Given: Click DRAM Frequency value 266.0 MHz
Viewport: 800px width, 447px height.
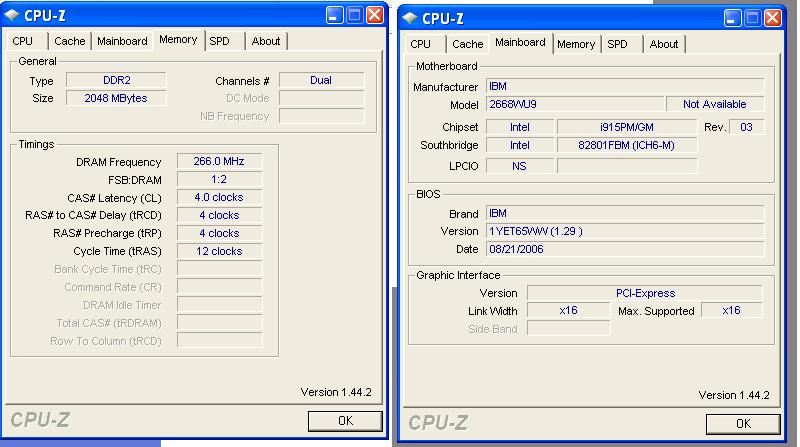Looking at the screenshot, I should click(219, 161).
